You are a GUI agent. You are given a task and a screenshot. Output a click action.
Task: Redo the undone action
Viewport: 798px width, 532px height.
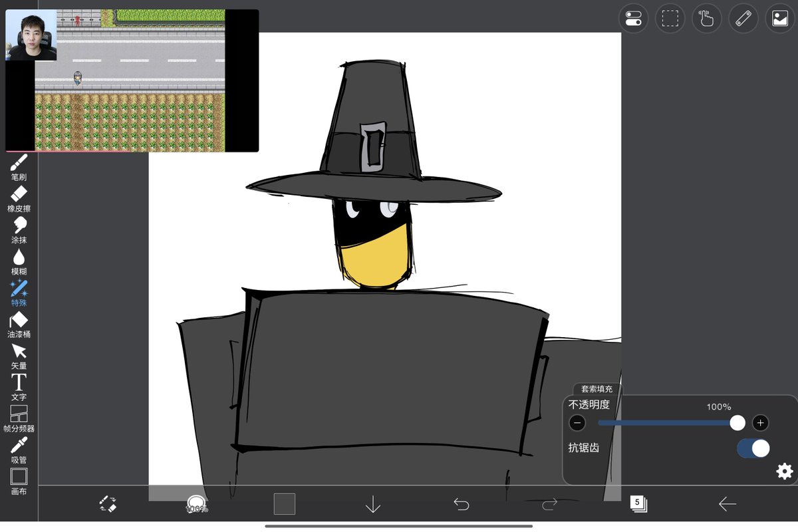549,504
